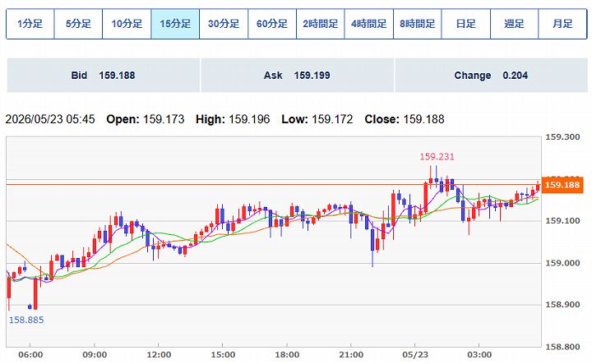Image resolution: width=592 pixels, height=364 pixels.
Task: Click the orange 159.188 current price tag
Action: [x=562, y=185]
